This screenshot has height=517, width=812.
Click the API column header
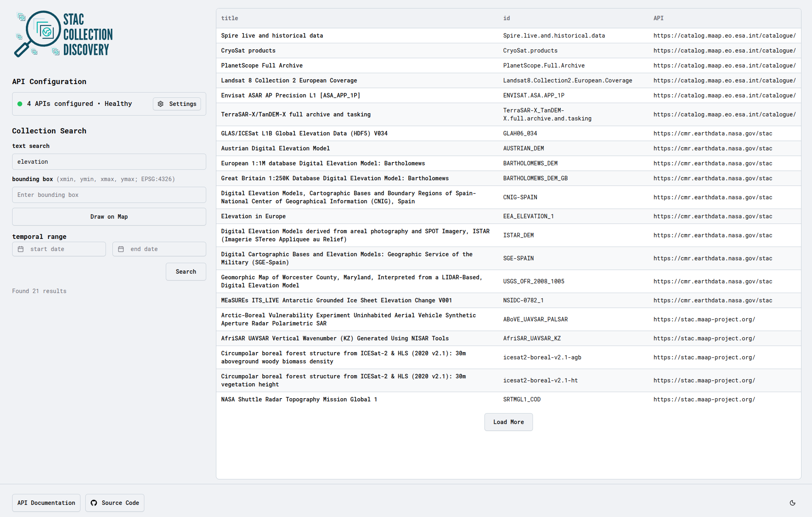pos(658,18)
